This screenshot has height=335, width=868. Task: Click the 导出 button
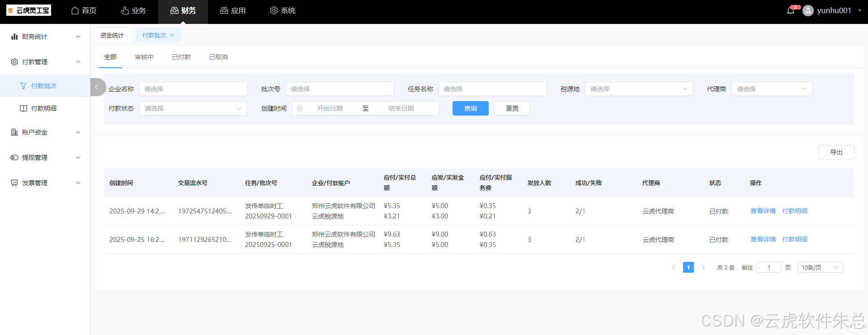[x=836, y=152]
